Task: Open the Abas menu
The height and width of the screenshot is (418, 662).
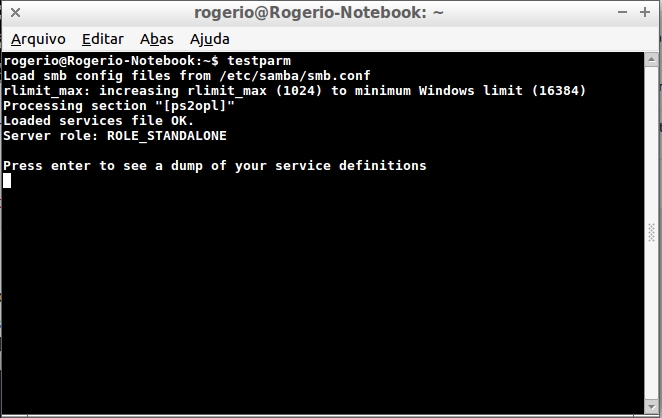Action: [x=157, y=39]
